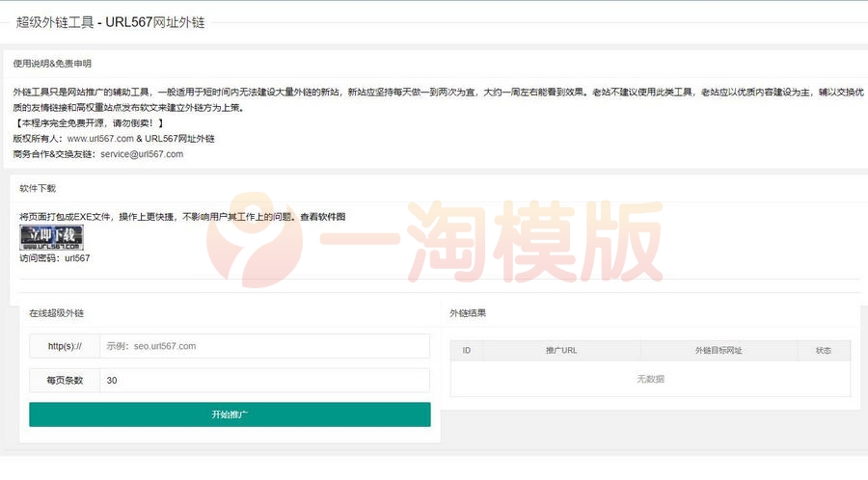868x480 pixels.
Task: Click the 立即下载 download image button
Action: (51, 238)
